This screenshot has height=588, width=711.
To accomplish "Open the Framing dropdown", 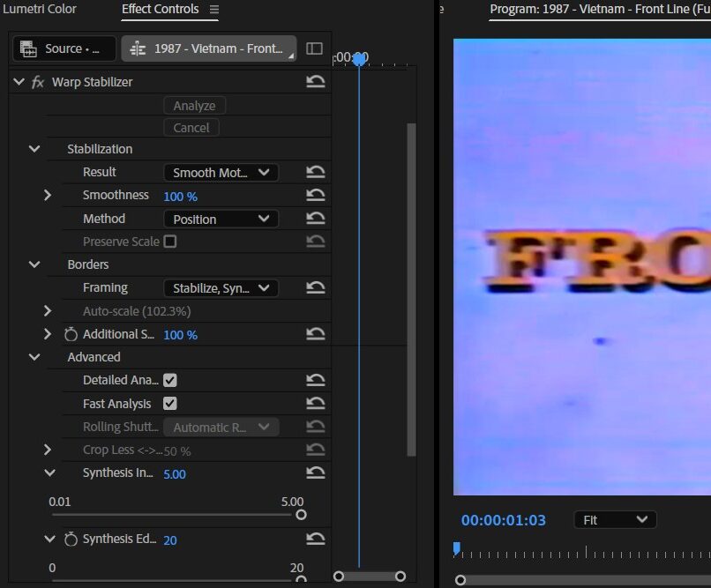I will pyautogui.click(x=221, y=288).
